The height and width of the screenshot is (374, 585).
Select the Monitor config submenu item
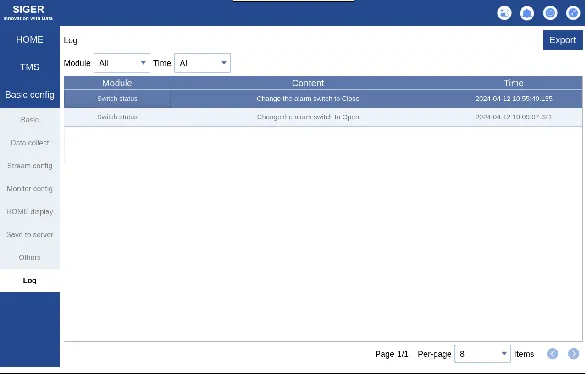pos(30,188)
